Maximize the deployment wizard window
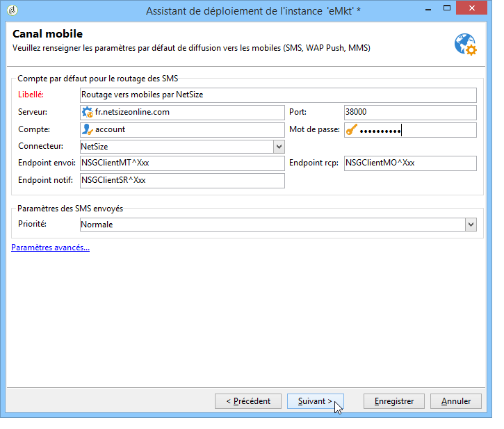The height and width of the screenshot is (429, 504). click(x=447, y=8)
